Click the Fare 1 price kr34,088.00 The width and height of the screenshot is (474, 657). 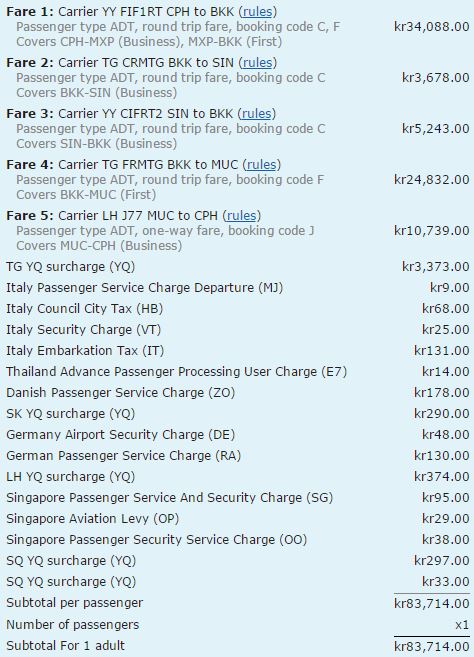click(x=432, y=27)
